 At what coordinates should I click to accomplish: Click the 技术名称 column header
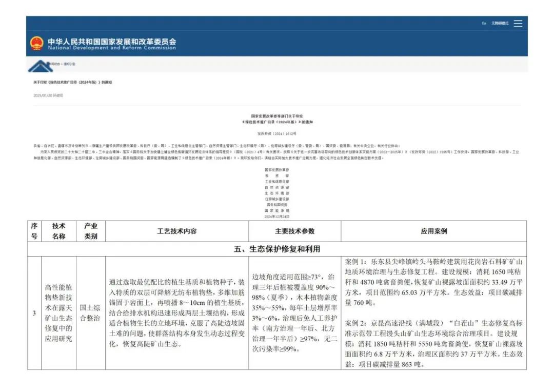pyautogui.click(x=58, y=231)
